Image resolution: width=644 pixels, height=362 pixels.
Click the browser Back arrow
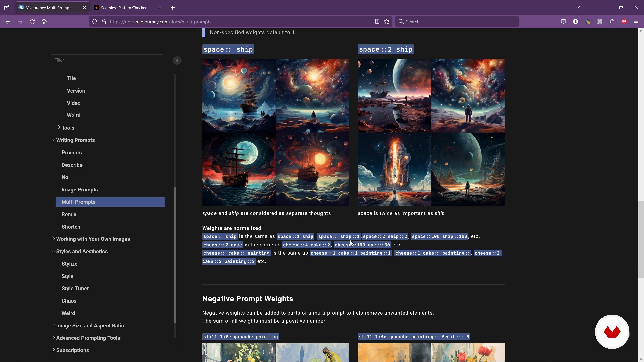pos(8,22)
